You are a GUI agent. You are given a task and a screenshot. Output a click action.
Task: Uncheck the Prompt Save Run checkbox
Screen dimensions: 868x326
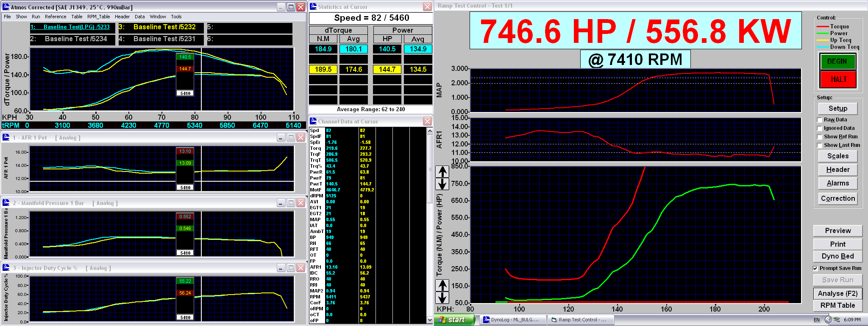point(815,268)
